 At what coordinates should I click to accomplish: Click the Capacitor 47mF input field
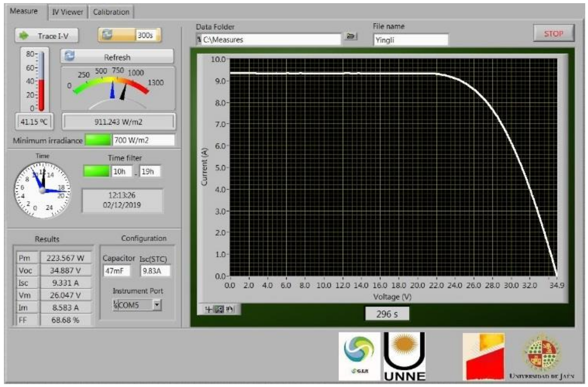point(117,271)
